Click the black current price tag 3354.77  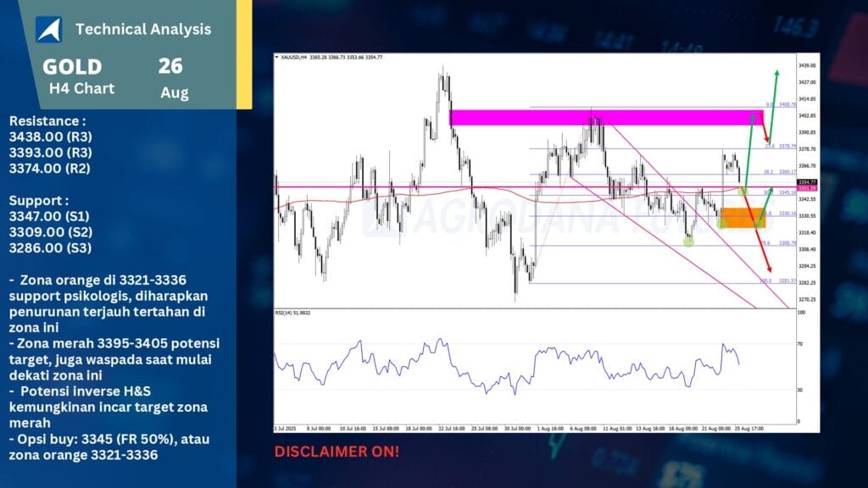[x=806, y=182]
